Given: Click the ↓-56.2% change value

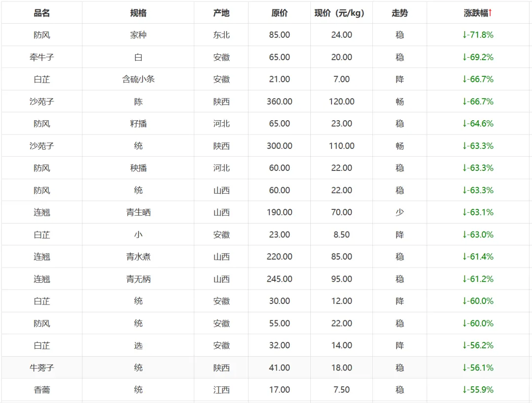Looking at the screenshot, I should tap(478, 345).
